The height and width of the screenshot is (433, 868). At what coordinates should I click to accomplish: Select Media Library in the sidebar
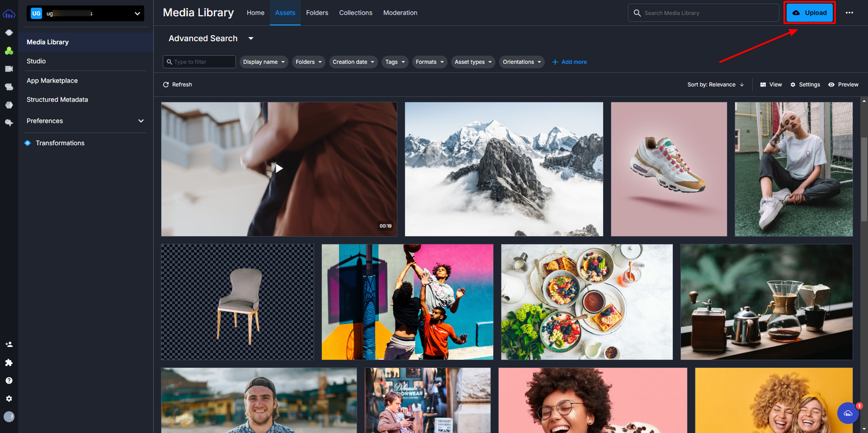[86, 42]
